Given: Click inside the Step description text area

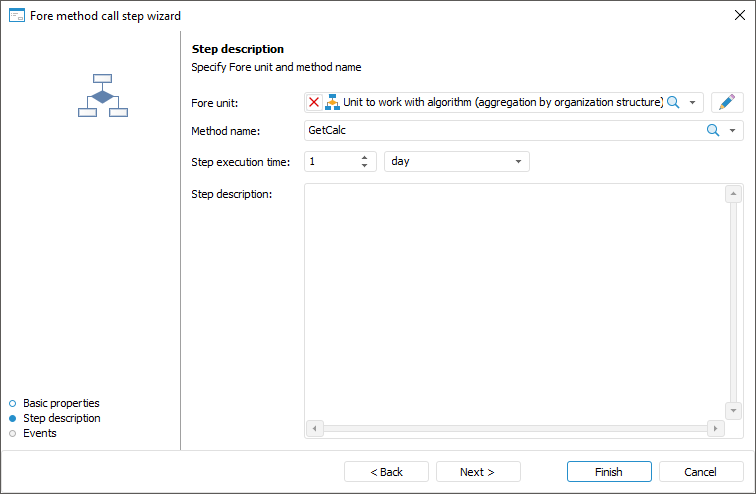Looking at the screenshot, I should (x=514, y=300).
